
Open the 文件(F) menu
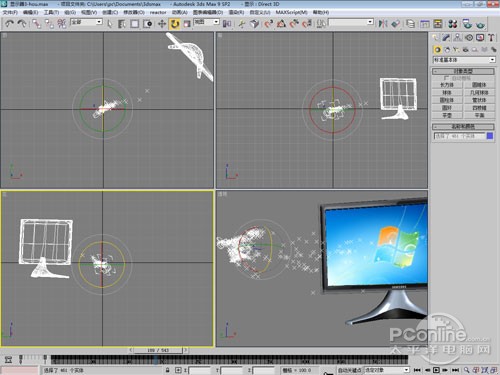(10, 12)
